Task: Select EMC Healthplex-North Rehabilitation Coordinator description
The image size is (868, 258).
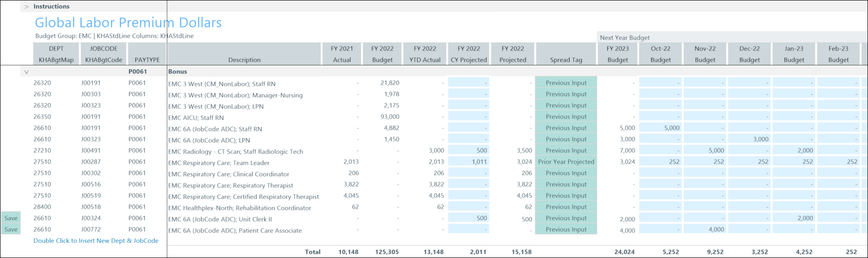Action: point(240,208)
